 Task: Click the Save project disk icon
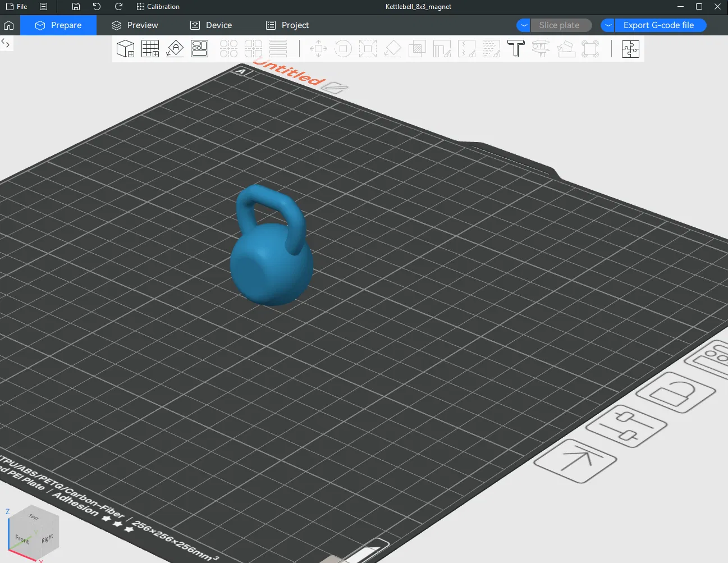click(x=76, y=7)
